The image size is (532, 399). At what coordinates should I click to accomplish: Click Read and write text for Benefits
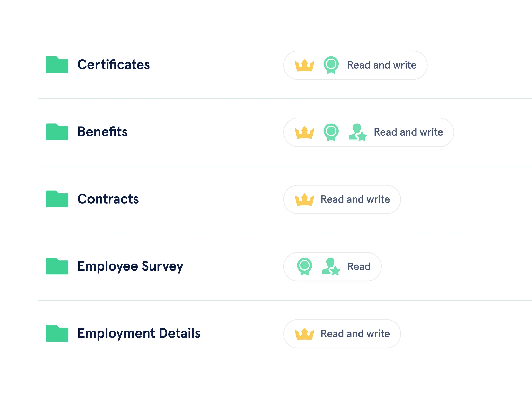408,132
